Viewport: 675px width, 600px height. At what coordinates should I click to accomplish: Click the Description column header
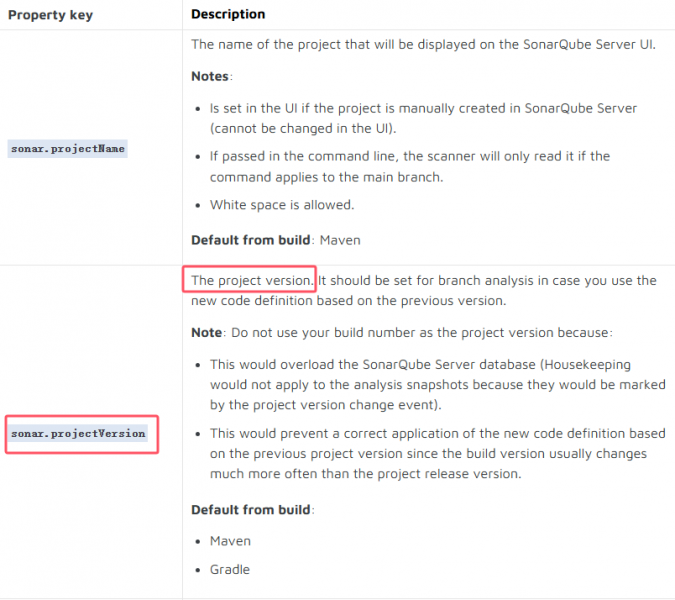click(228, 14)
